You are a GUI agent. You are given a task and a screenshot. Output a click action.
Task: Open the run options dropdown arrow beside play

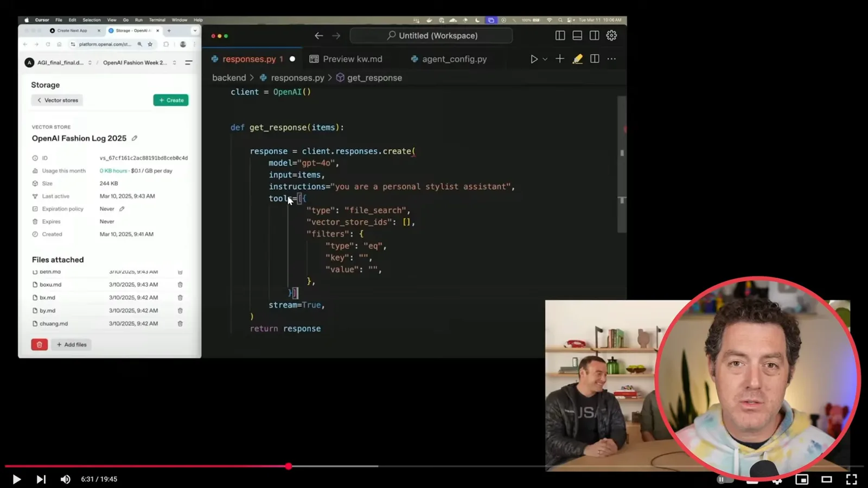(x=545, y=59)
